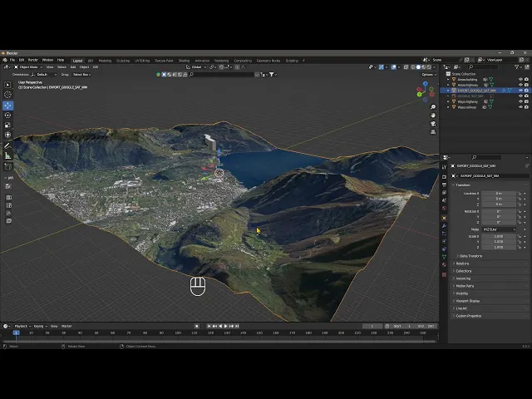This screenshot has width=532, height=399.
Task: Click the viewport Options button
Action: [427, 74]
